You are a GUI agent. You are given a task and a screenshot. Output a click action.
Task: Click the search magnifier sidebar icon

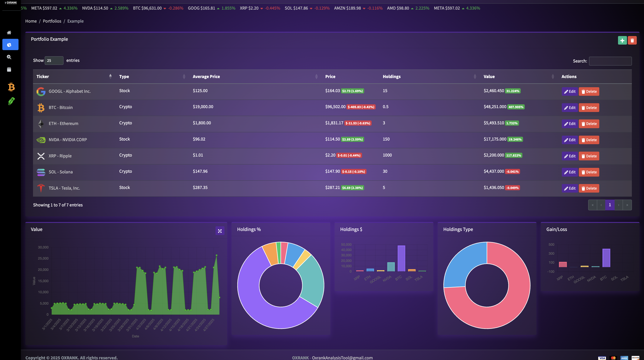click(x=9, y=57)
